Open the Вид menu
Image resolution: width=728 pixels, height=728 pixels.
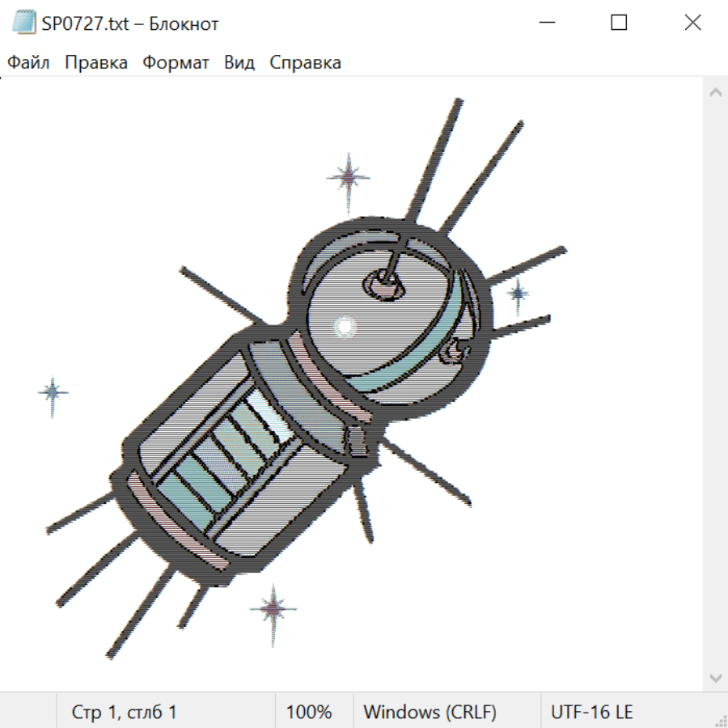(x=239, y=63)
